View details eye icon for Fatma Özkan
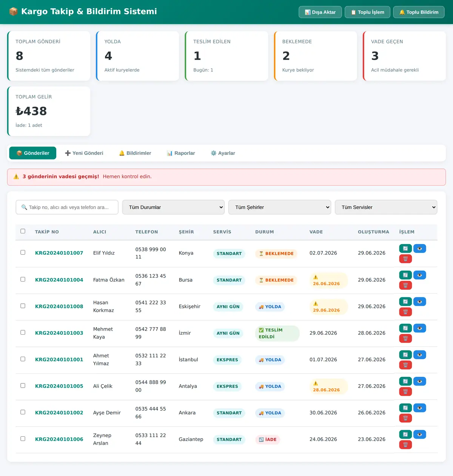The height and width of the screenshot is (476, 453). (420, 275)
